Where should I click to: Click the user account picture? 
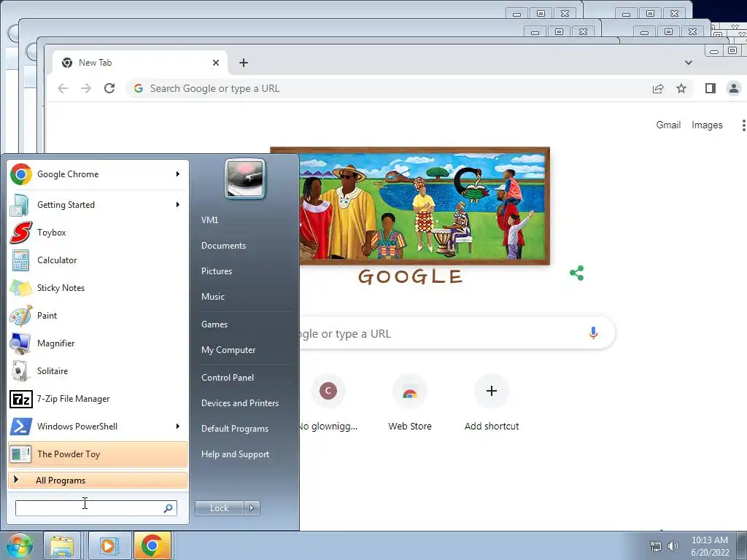tap(245, 179)
